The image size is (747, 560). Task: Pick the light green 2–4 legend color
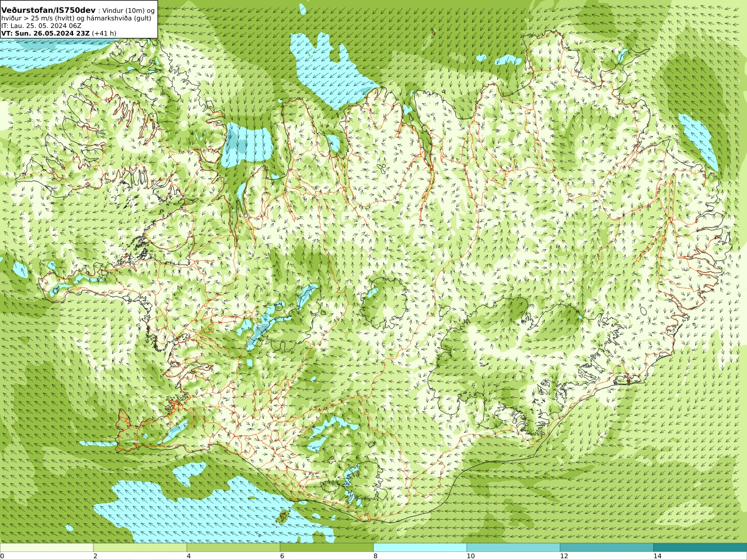pos(140,548)
